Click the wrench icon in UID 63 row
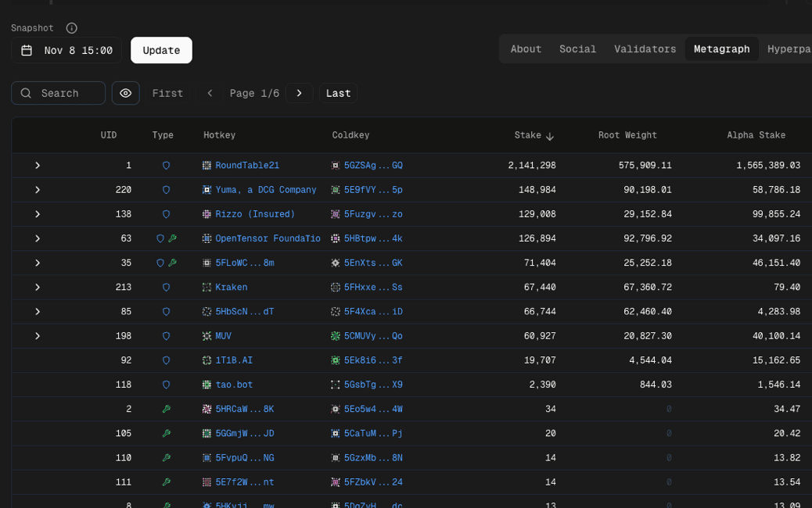812x508 pixels. pyautogui.click(x=172, y=238)
